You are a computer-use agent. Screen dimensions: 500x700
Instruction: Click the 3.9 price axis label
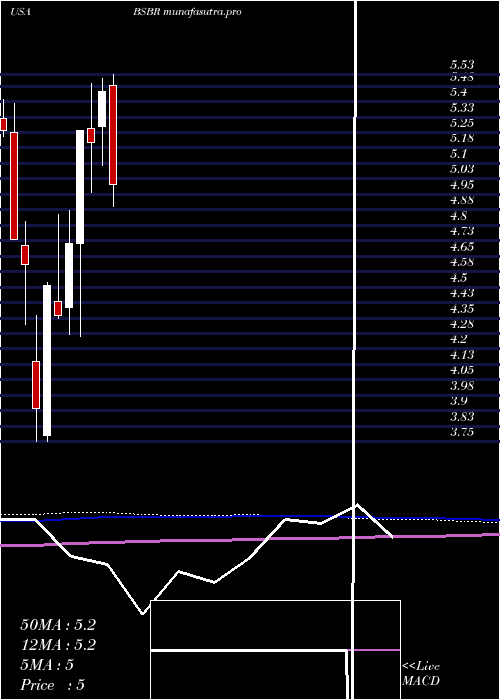pos(458,401)
